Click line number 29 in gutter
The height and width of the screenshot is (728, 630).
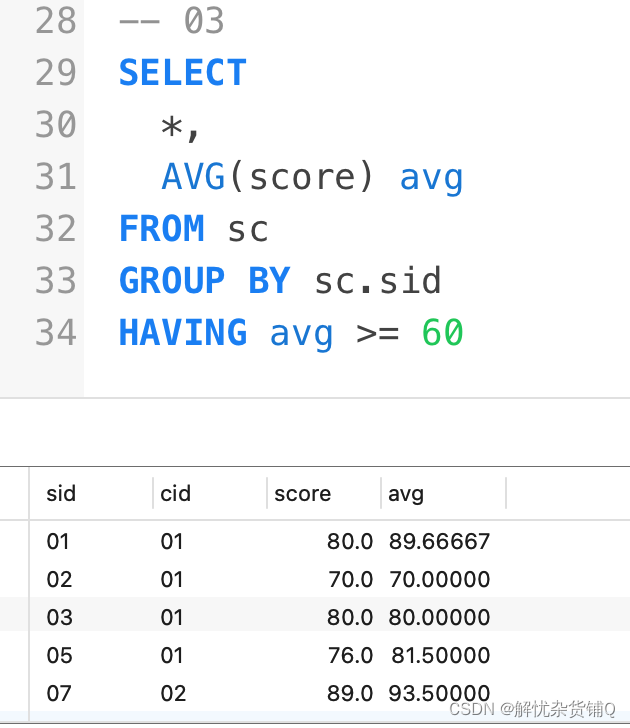coord(56,73)
